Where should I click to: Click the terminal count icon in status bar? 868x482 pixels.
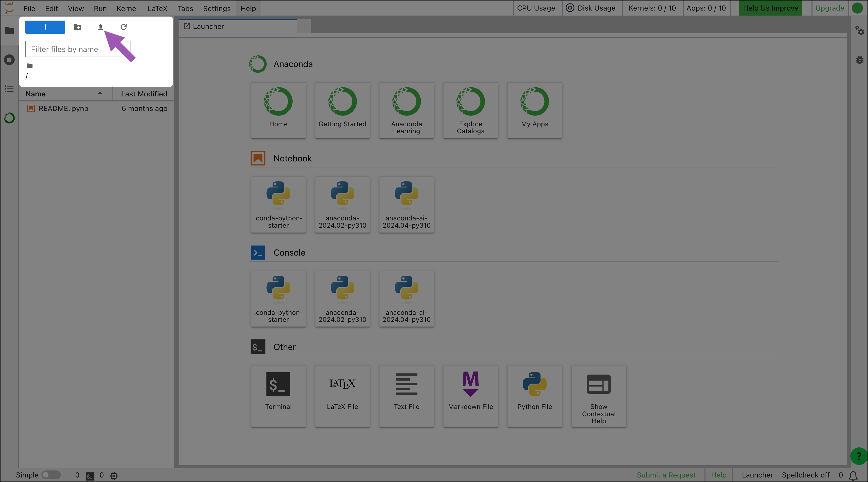click(90, 476)
